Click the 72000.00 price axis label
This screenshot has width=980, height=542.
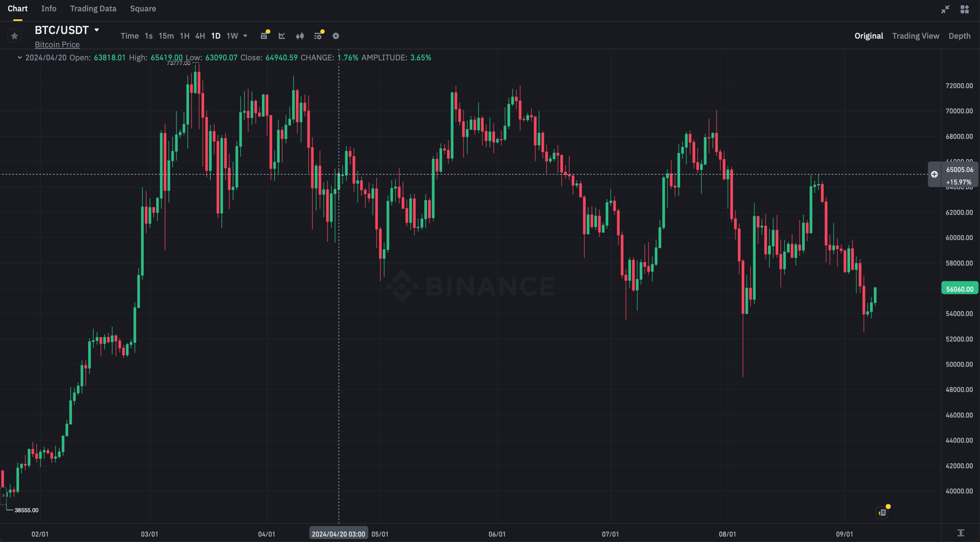coord(959,86)
